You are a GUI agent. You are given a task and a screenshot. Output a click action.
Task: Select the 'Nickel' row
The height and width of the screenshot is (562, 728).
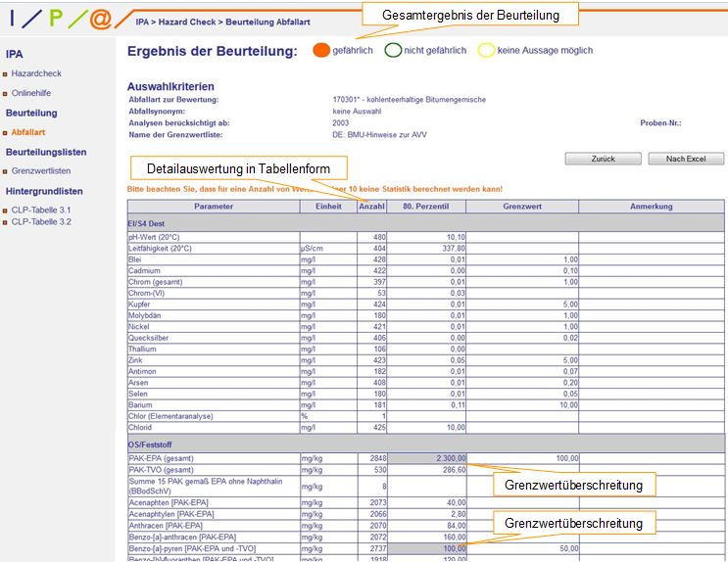coord(426,326)
